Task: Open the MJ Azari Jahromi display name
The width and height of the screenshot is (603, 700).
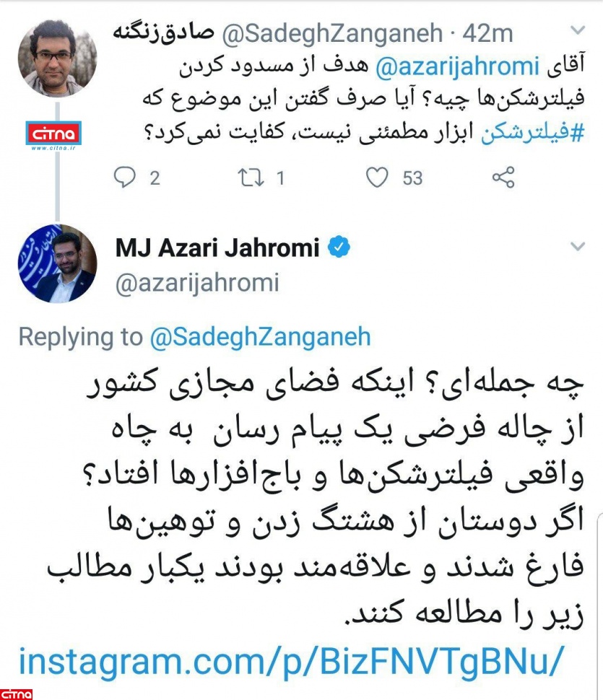Action: pos(217,248)
